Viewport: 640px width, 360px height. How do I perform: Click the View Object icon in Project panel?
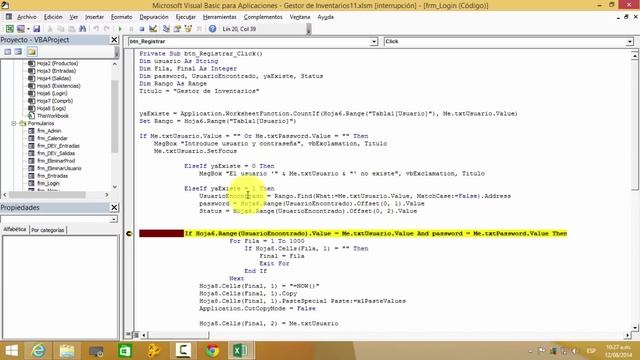coord(18,52)
